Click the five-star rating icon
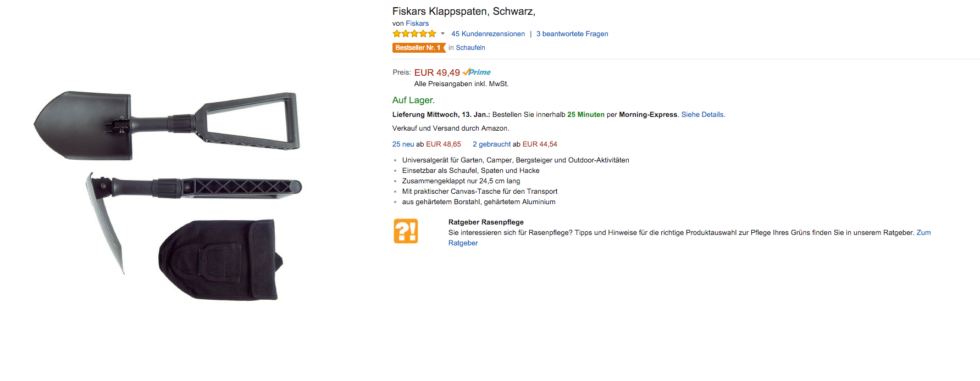The height and width of the screenshot is (381, 980). (x=414, y=34)
